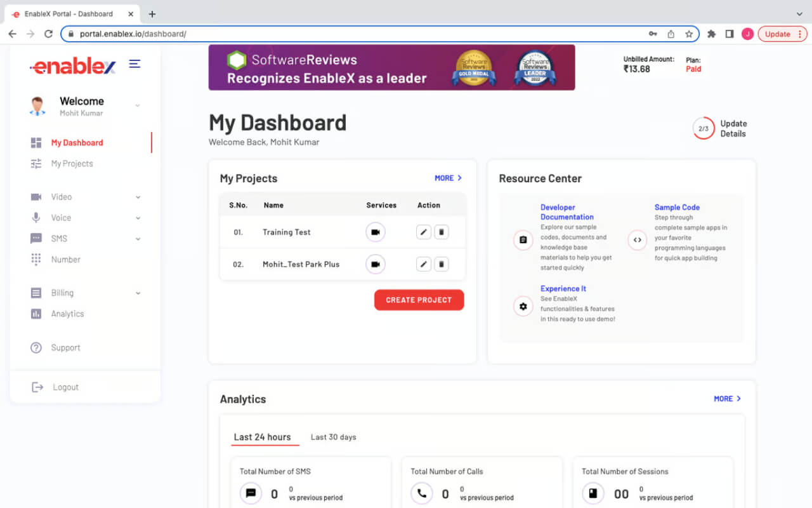Click the Video camera icon in sidebar
Image resolution: width=812 pixels, height=508 pixels.
pyautogui.click(x=36, y=197)
